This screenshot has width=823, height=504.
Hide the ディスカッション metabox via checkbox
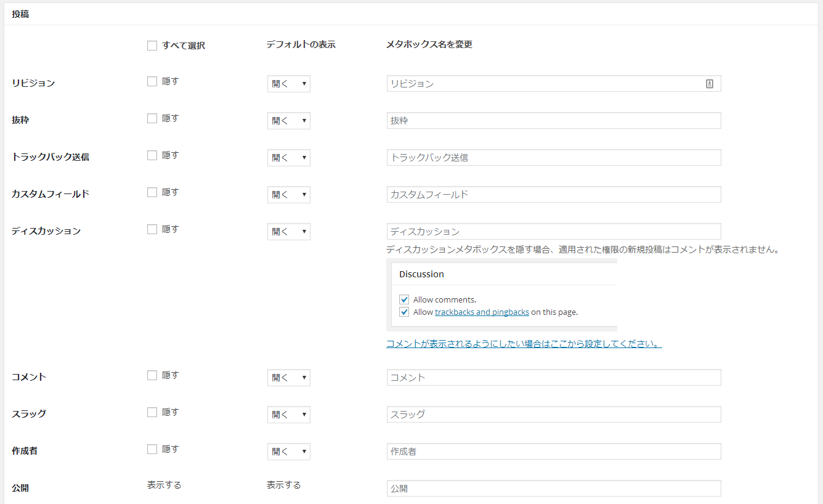tap(152, 229)
